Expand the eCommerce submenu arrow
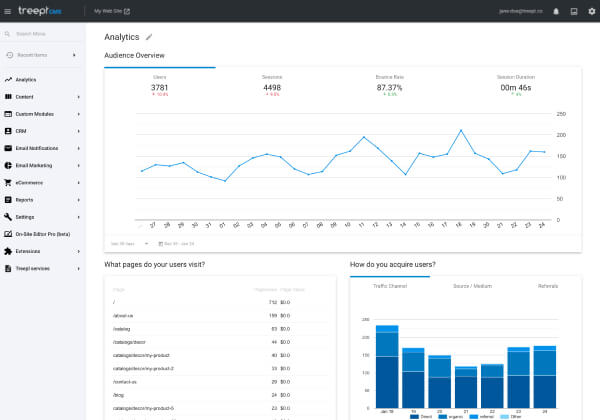The width and height of the screenshot is (600, 420). tap(78, 182)
